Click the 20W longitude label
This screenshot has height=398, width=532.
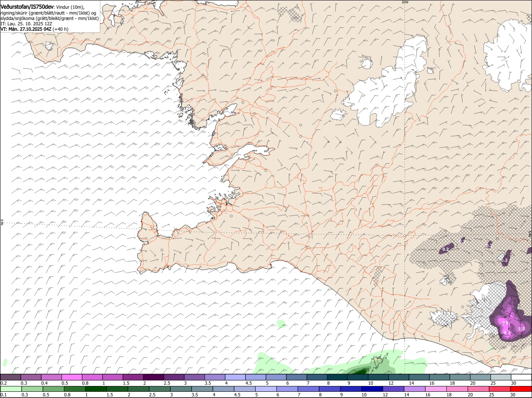click(405, 2)
